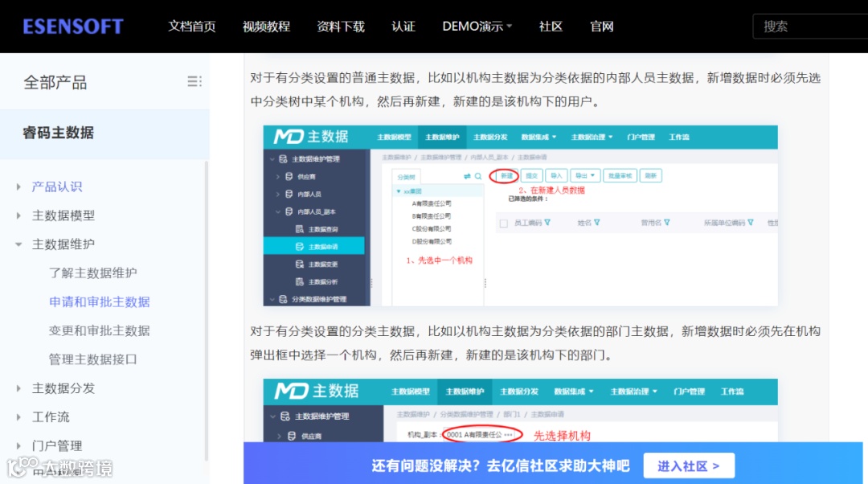
Task: Expand the 工作流 arrow in docs sidebar
Action: tap(18, 417)
